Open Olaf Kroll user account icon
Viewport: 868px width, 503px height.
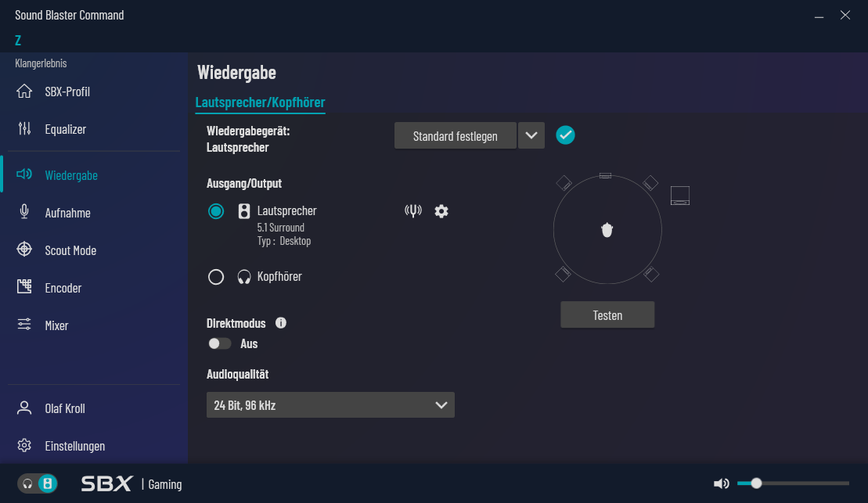[x=24, y=408]
